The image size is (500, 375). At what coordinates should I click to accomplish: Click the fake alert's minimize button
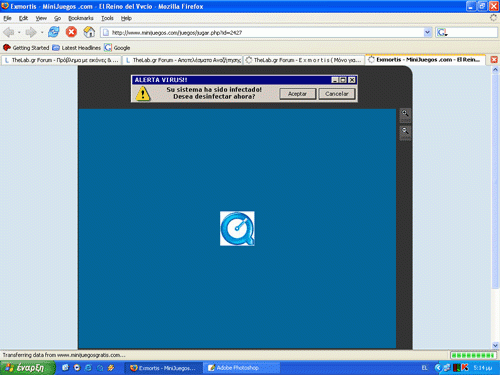pos(335,80)
